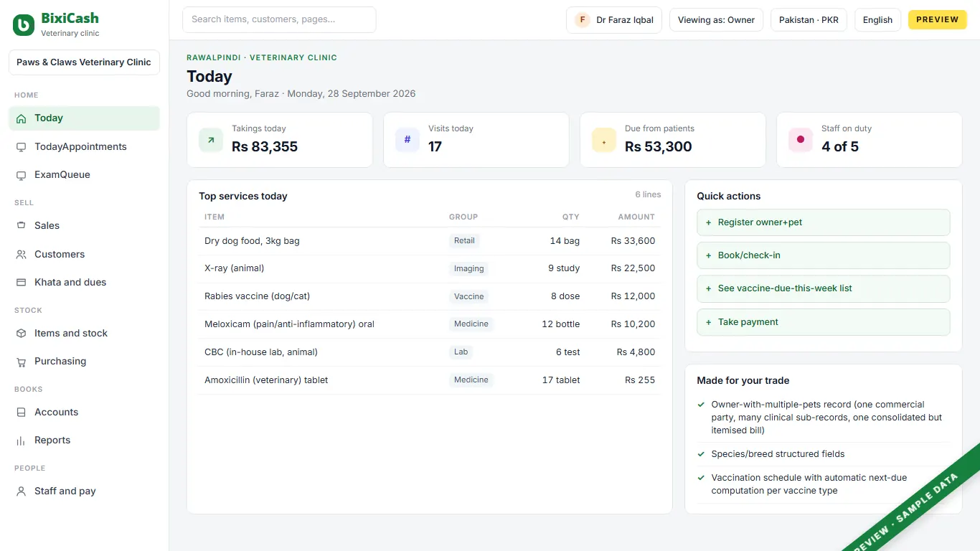The height and width of the screenshot is (551, 980).
Task: Click the monitor icon beside TodayAppointments
Action: click(21, 147)
